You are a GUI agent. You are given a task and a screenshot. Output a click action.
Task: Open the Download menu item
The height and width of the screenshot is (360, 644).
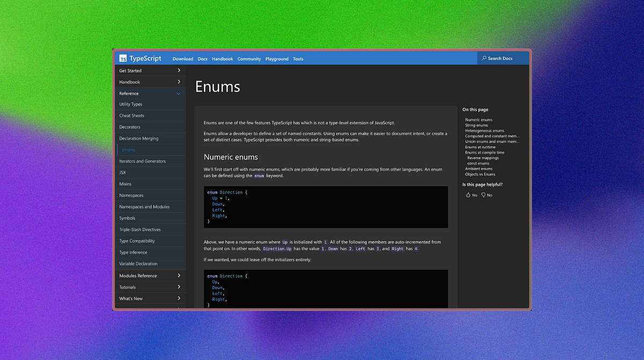coord(183,59)
